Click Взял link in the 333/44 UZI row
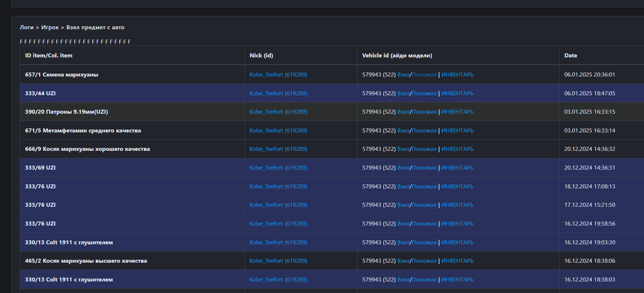This screenshot has width=644, height=293. tap(403, 93)
